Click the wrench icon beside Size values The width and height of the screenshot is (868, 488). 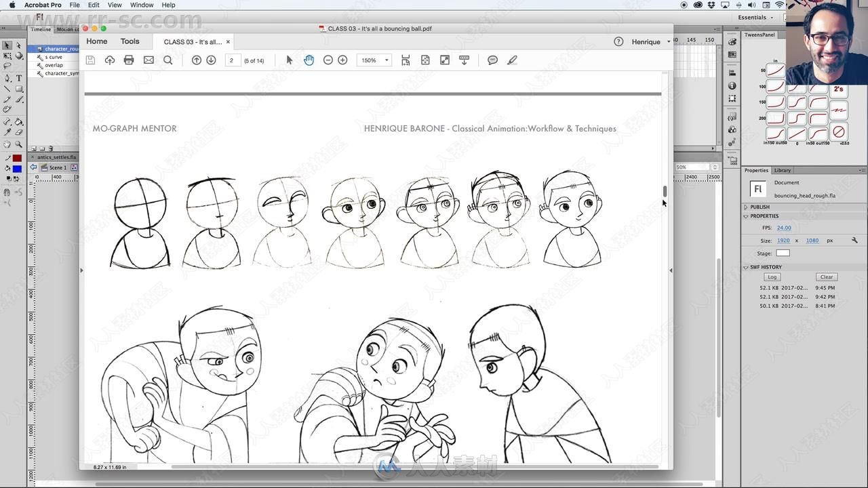[x=854, y=241]
